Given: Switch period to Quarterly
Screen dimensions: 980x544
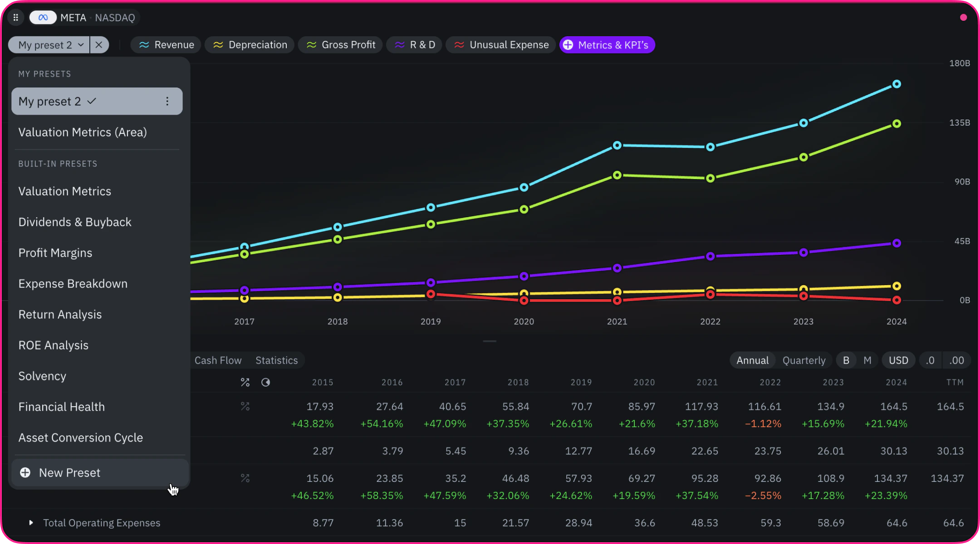Looking at the screenshot, I should pyautogui.click(x=804, y=360).
